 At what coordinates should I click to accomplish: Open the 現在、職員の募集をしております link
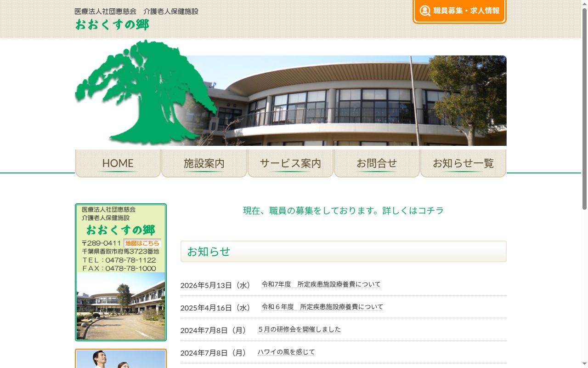click(343, 211)
